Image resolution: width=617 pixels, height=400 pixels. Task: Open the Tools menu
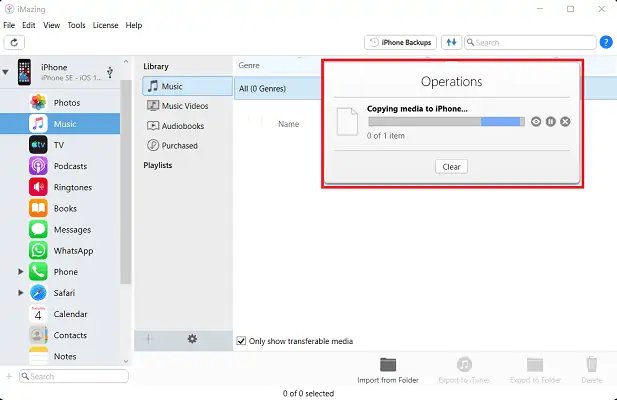coord(76,25)
